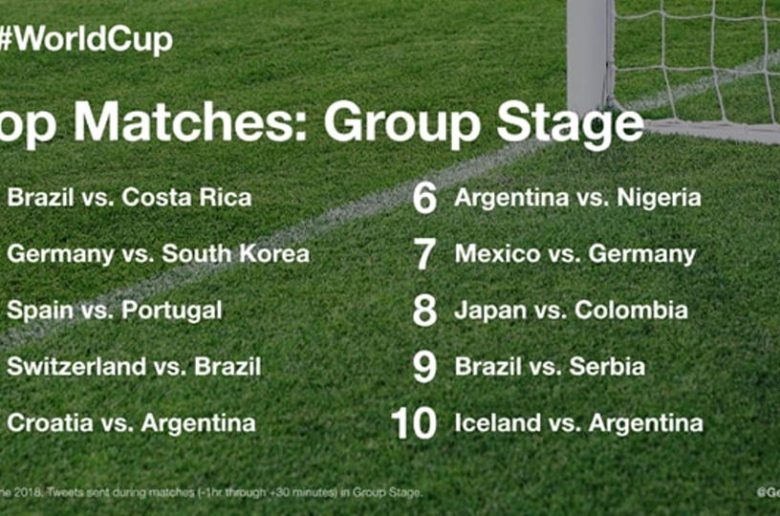Select Brazil vs. Serbia match
The width and height of the screenshot is (780, 516).
tap(549, 367)
